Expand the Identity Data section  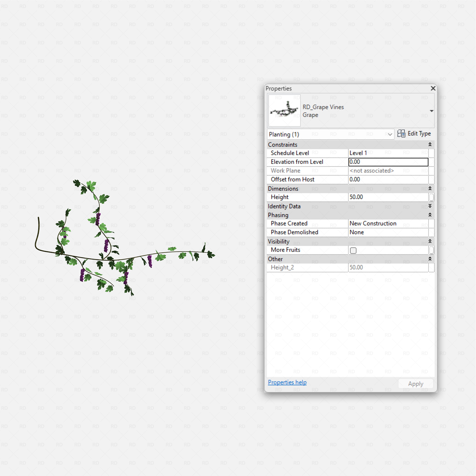pos(430,206)
